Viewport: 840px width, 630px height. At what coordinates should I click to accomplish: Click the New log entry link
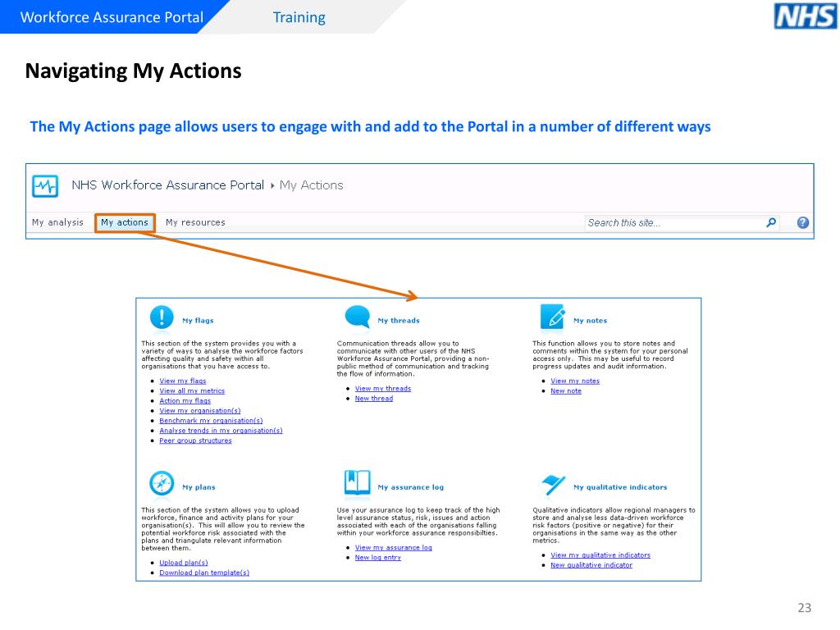pos(377,558)
